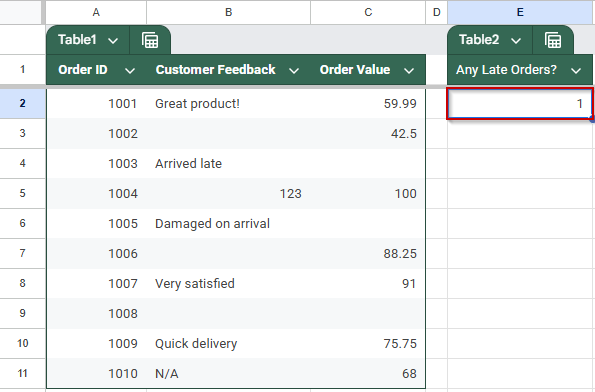Screen dimensions: 595x392
Task: Open Any Late Orders? column dropdown
Action: (576, 71)
